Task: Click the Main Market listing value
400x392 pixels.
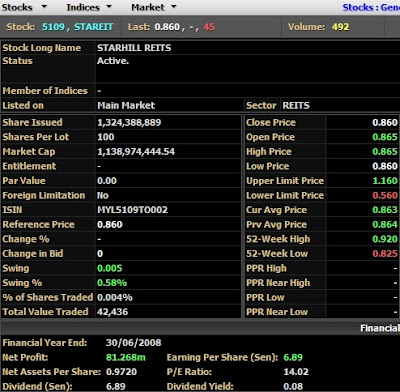Action: point(126,106)
